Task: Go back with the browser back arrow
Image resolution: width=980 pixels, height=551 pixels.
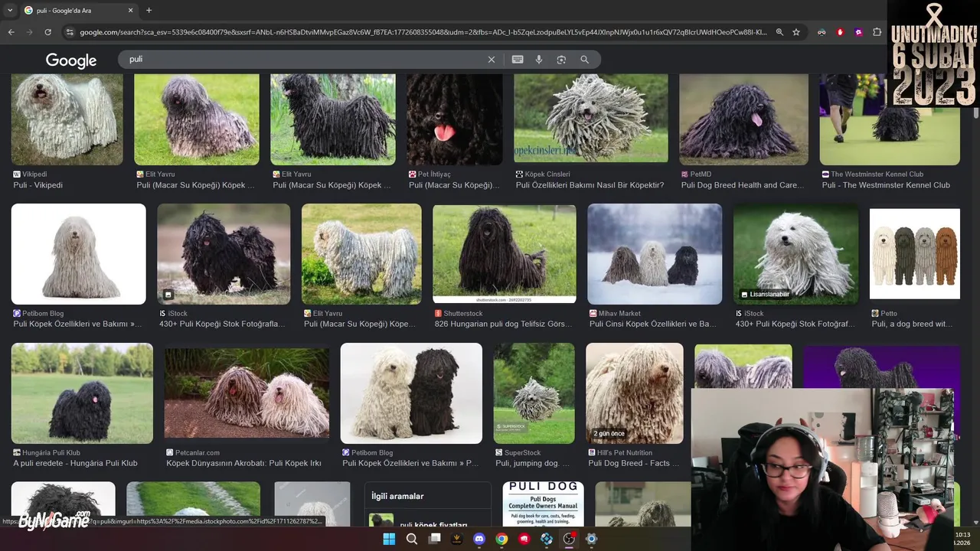Action: click(11, 32)
